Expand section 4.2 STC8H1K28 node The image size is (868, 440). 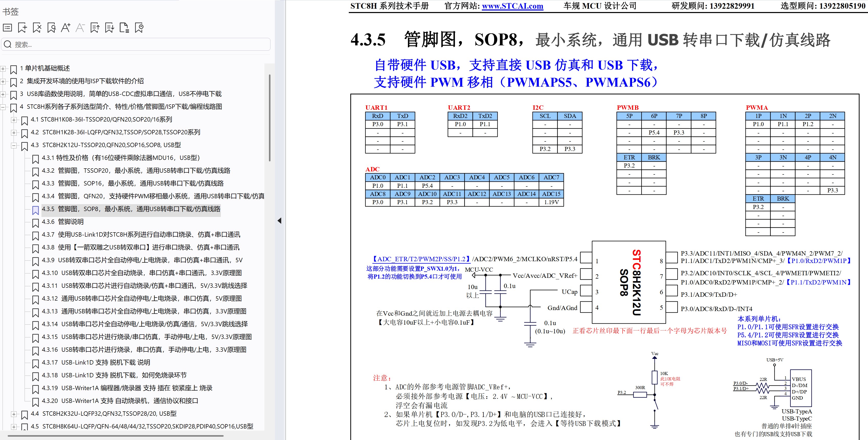pos(14,133)
